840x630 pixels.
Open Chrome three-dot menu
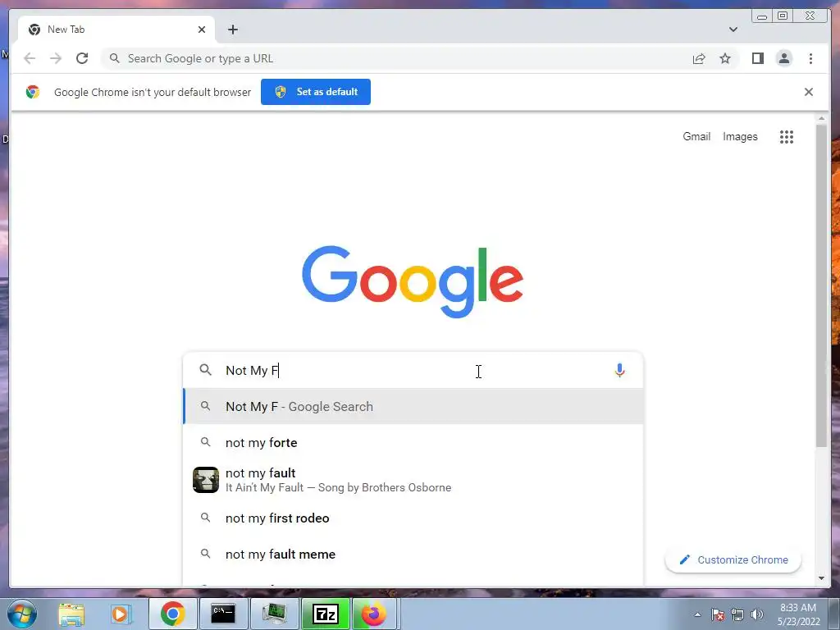[810, 58]
